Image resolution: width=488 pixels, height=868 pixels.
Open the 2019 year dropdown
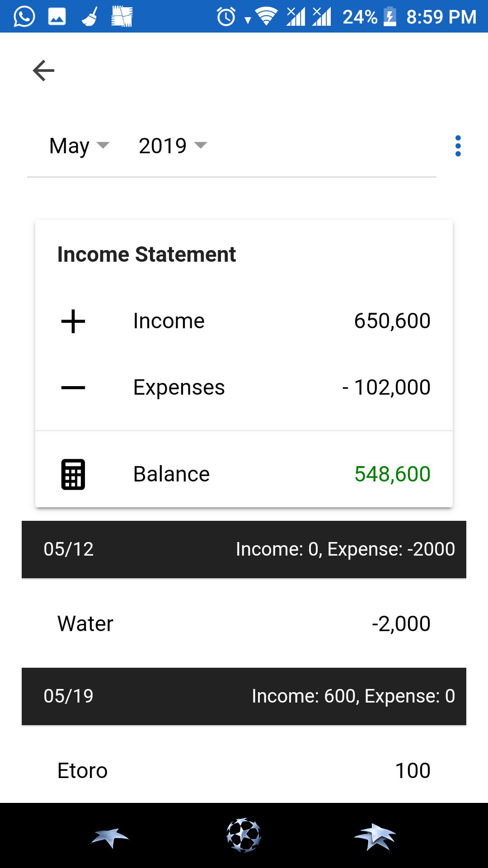(x=173, y=146)
